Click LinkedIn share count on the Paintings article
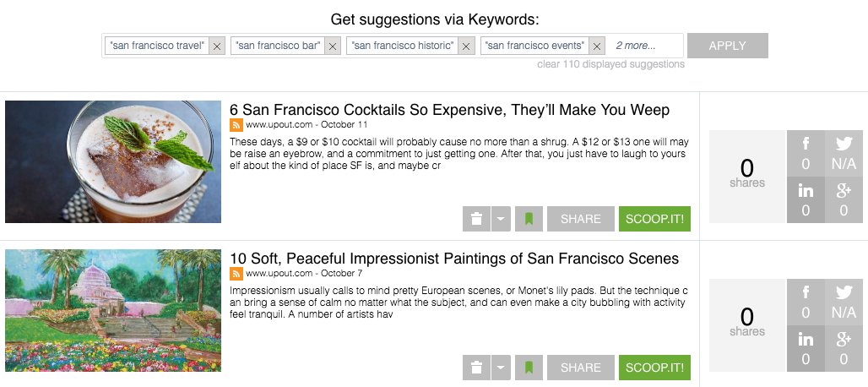Image resolution: width=868 pixels, height=387 pixels. pos(806,349)
